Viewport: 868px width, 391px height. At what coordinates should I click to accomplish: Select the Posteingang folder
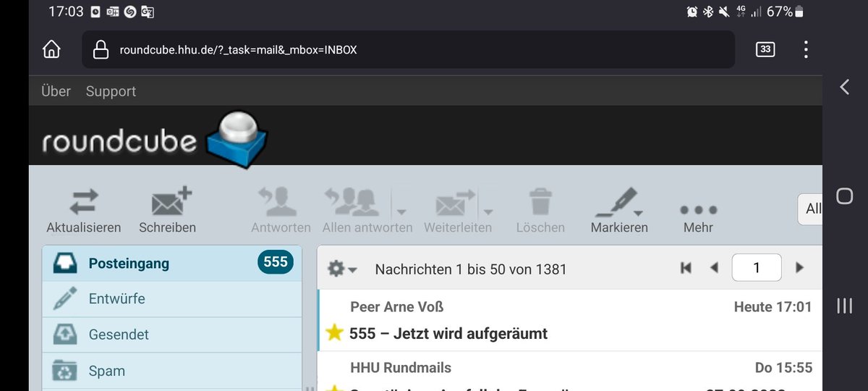coord(172,263)
